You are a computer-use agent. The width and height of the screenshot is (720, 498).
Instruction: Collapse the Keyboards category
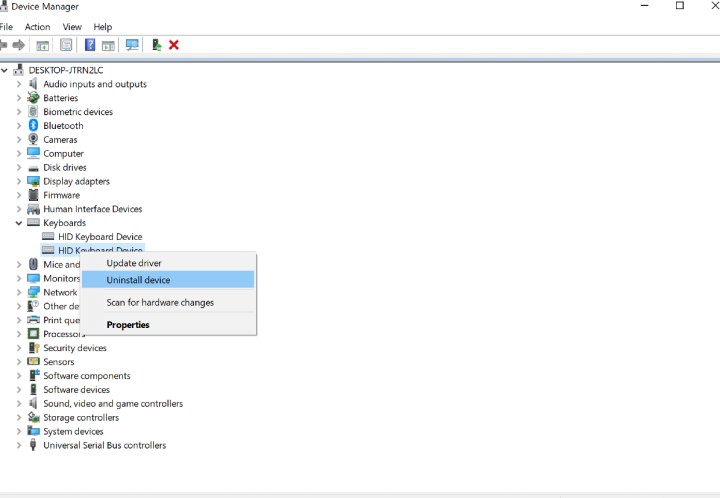19,223
